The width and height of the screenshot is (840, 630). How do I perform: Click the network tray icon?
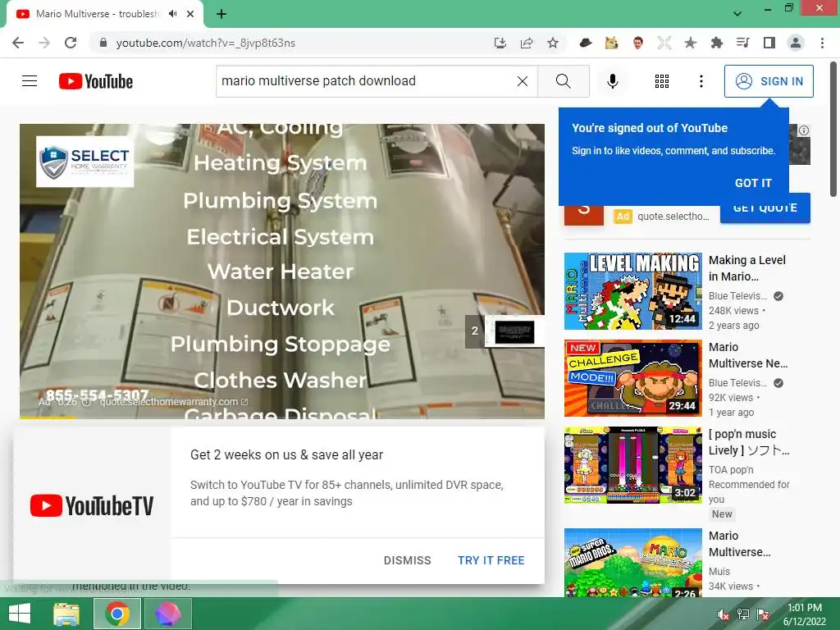coord(743,614)
